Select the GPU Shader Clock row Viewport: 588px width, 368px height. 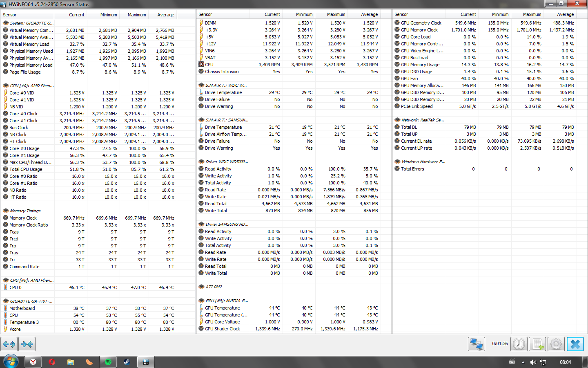coord(294,329)
